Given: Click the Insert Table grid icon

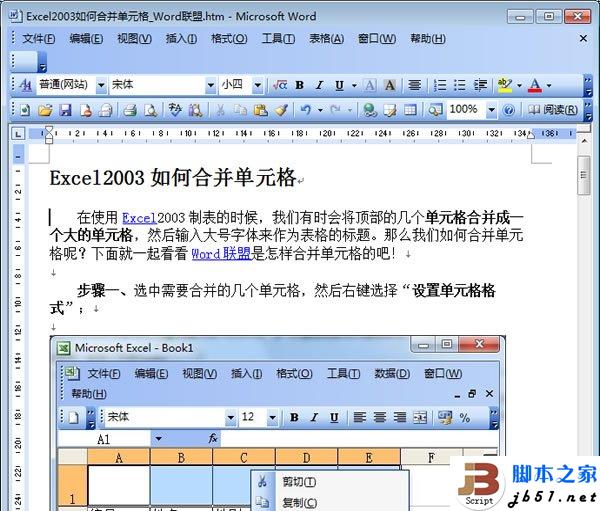Looking at the screenshot, I should point(410,111).
